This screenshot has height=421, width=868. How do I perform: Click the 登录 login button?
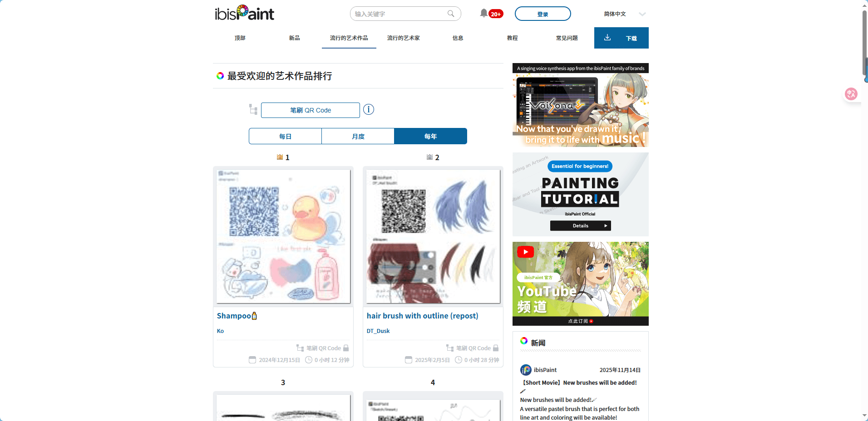click(542, 14)
